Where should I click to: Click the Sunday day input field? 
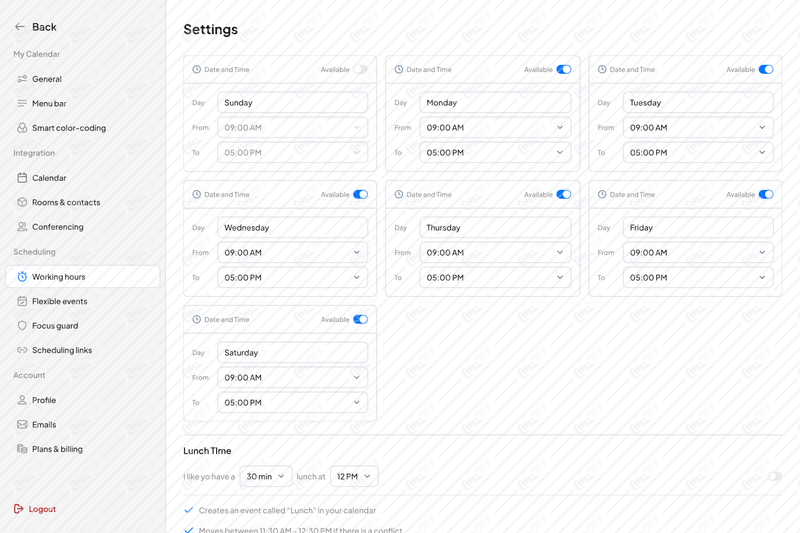pos(292,103)
